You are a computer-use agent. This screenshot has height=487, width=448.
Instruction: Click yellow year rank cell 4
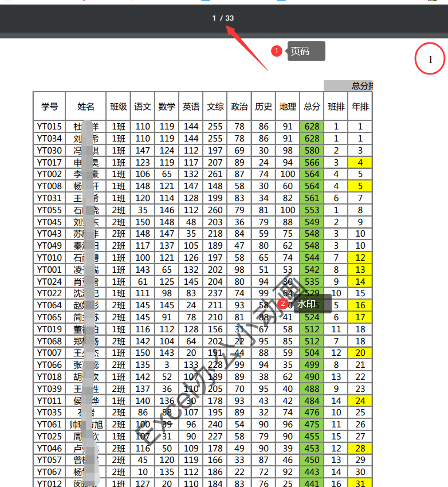[360, 163]
